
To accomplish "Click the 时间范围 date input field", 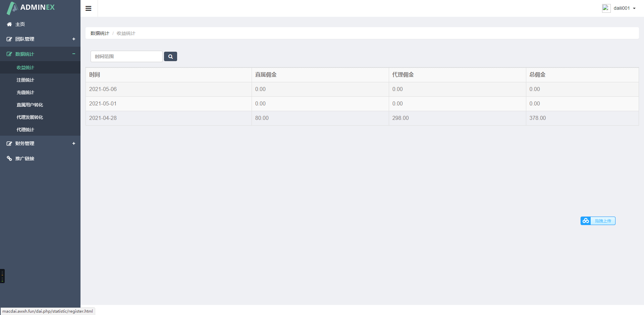I will click(126, 56).
